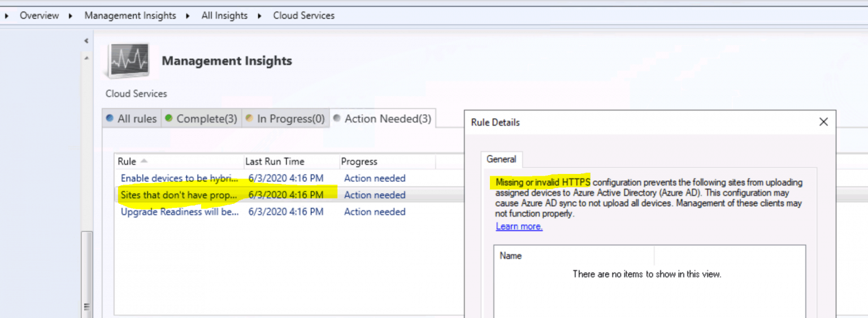Image resolution: width=868 pixels, height=318 pixels.
Task: Select the In Progress(0) tab
Action: click(x=285, y=119)
